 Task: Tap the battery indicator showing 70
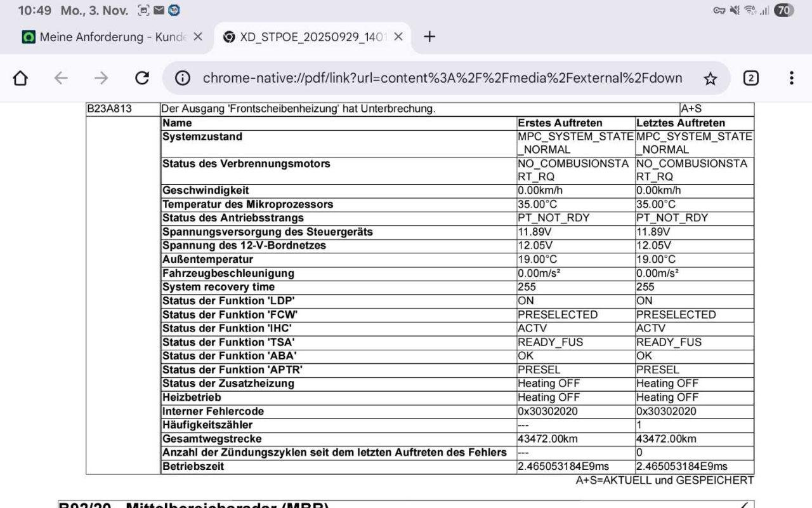[784, 10]
